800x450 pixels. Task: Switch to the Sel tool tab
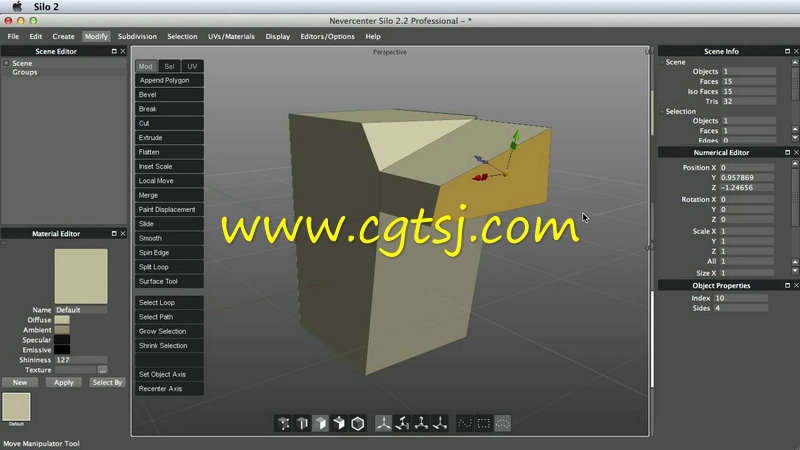[x=169, y=66]
